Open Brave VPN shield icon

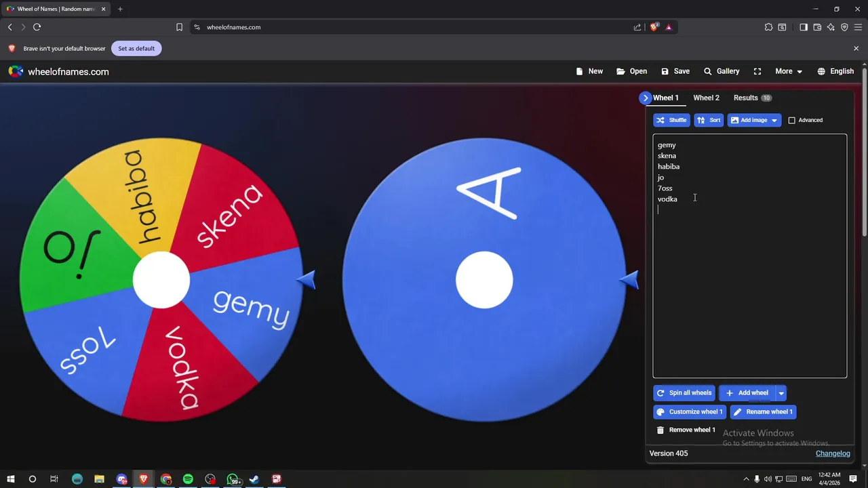844,27
